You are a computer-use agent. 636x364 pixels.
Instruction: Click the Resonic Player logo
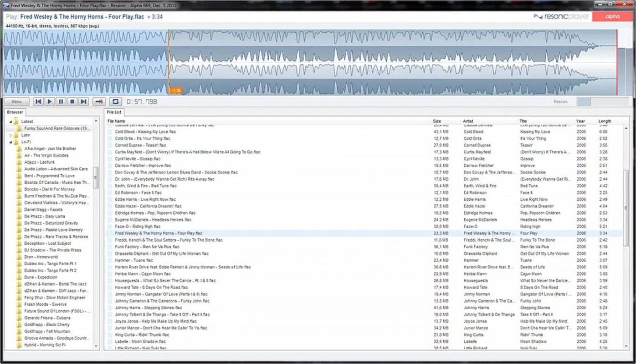(x=561, y=17)
